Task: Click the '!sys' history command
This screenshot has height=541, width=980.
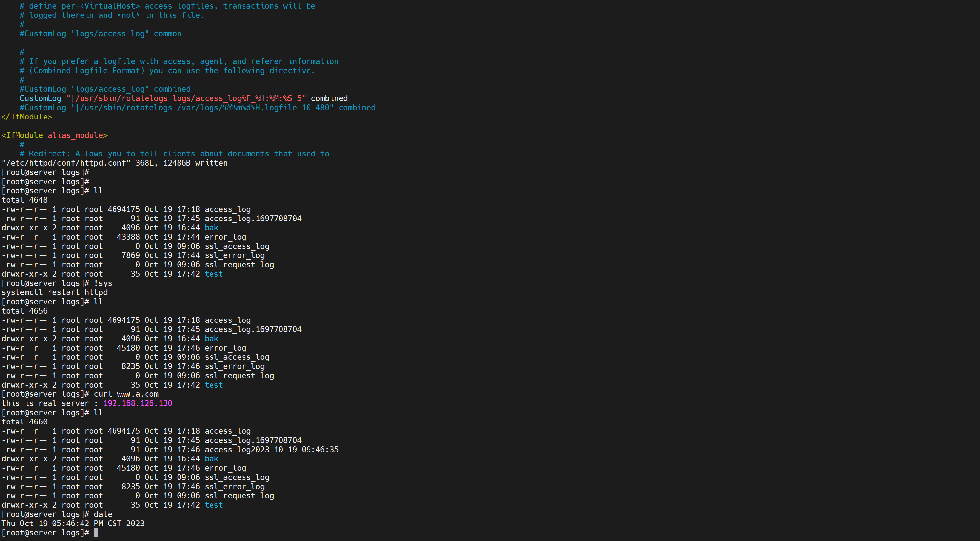Action: click(103, 283)
